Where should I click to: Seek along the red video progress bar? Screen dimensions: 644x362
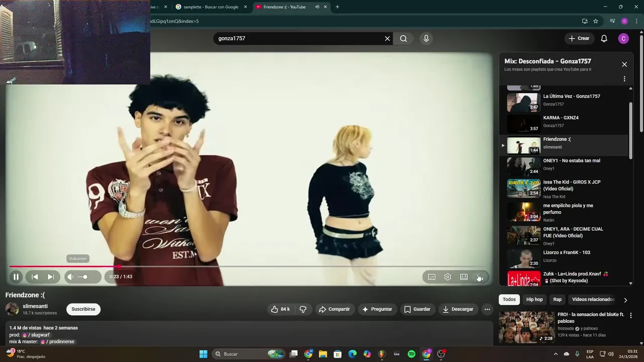click(x=249, y=266)
